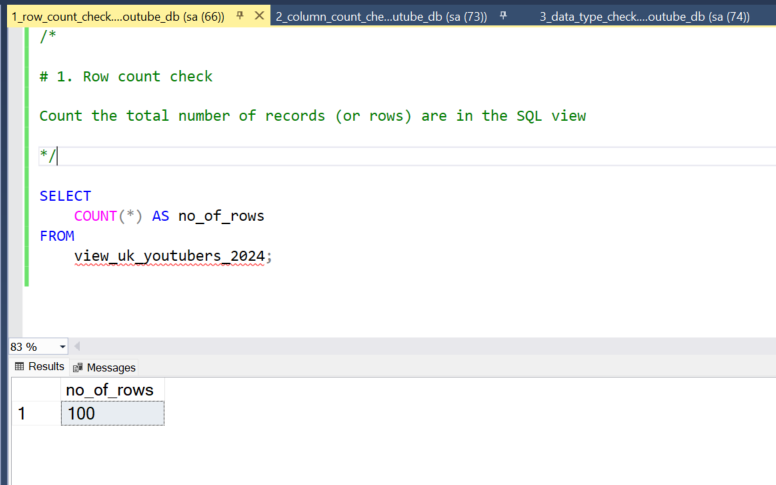Close the 1_row_count_check query tab
Image resolution: width=776 pixels, height=485 pixels.
pyautogui.click(x=260, y=16)
